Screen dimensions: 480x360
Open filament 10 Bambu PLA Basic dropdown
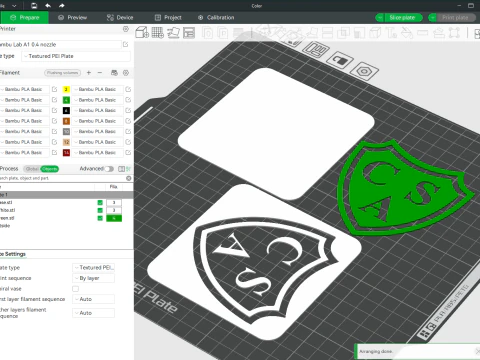click(x=97, y=131)
